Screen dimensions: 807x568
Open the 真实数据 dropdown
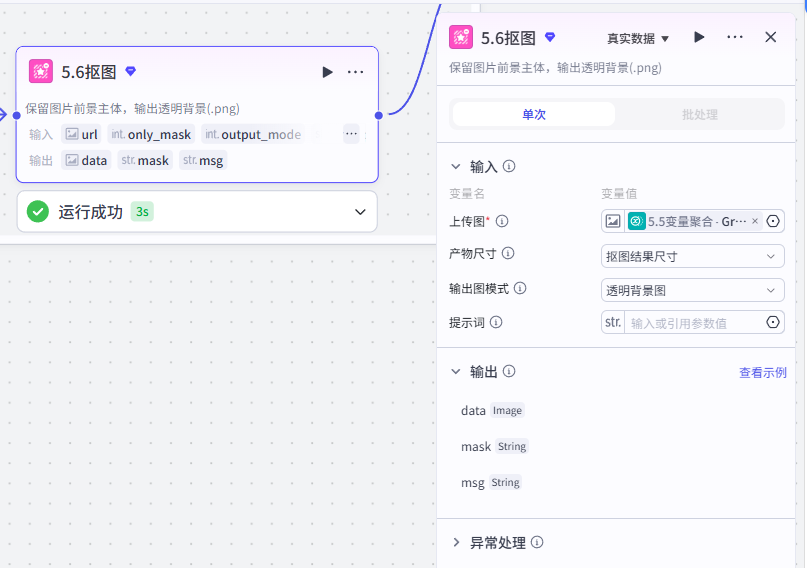[638, 39]
